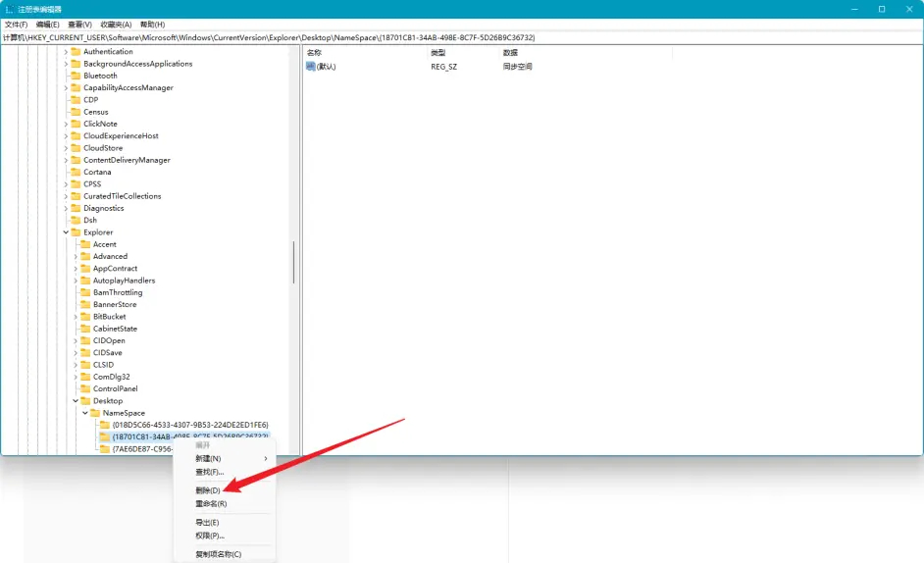Select the Cortana folder icon

pyautogui.click(x=76, y=172)
